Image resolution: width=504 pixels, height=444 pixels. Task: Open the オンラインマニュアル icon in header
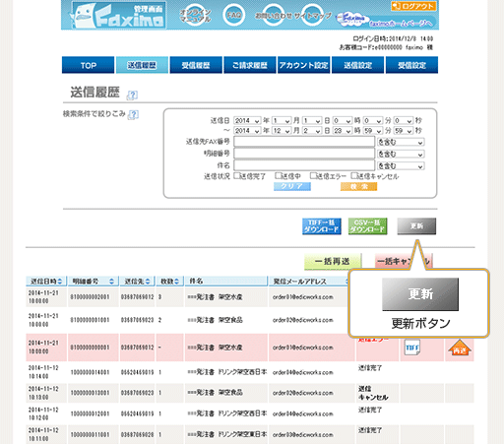pyautogui.click(x=195, y=15)
